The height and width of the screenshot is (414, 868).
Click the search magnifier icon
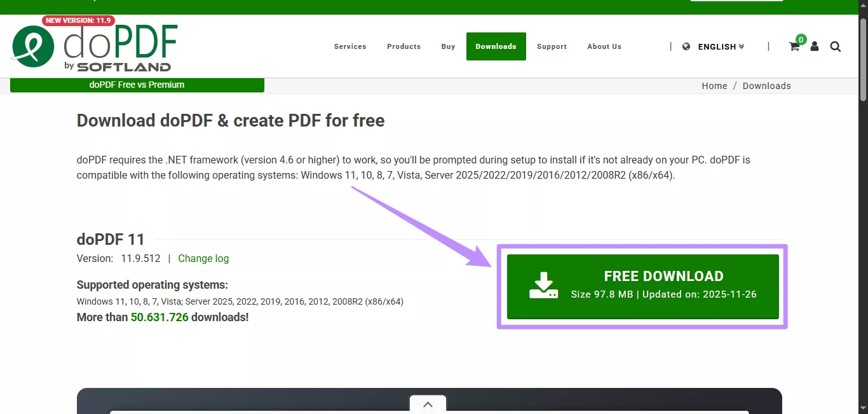(x=836, y=46)
